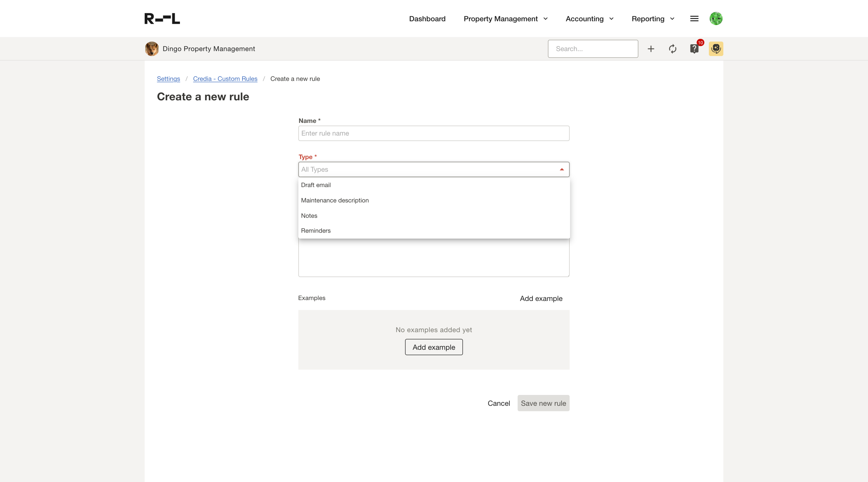868x482 pixels.
Task: Click the rule Name input field
Action: coord(434,133)
